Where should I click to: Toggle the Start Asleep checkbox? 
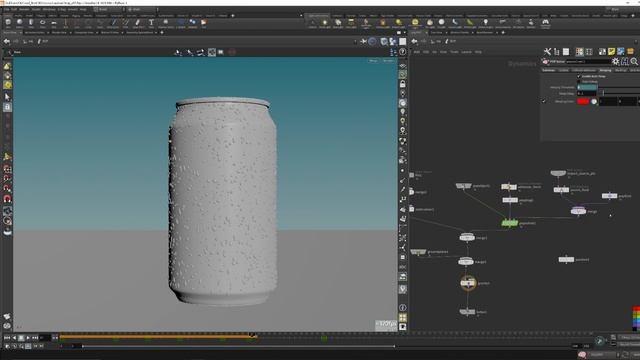click(x=578, y=82)
